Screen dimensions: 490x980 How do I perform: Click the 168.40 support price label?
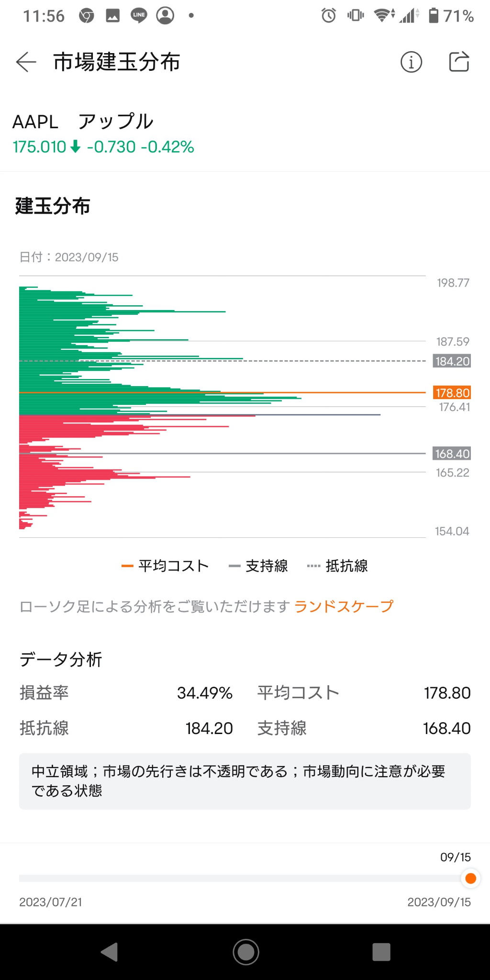pos(452,454)
